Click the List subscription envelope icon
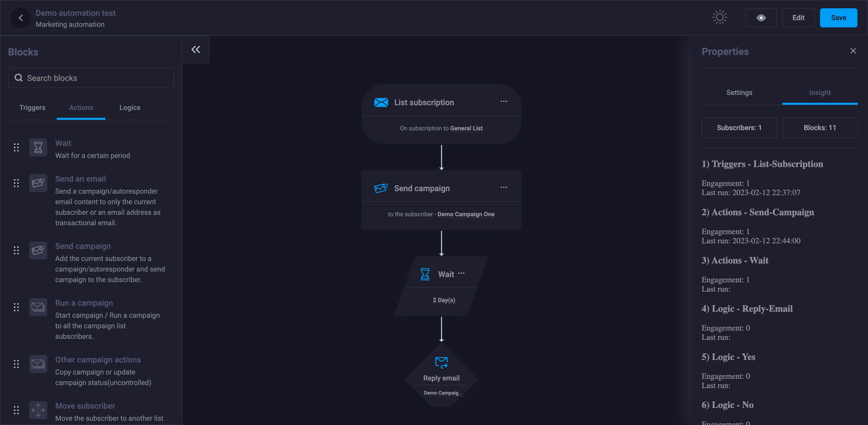Image resolution: width=868 pixels, height=425 pixels. click(x=381, y=102)
